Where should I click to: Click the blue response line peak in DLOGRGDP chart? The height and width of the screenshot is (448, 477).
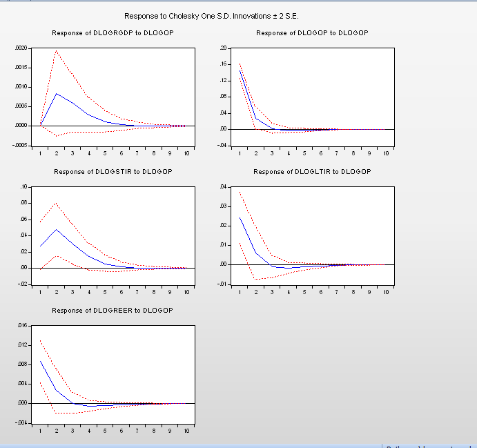pyautogui.click(x=57, y=93)
